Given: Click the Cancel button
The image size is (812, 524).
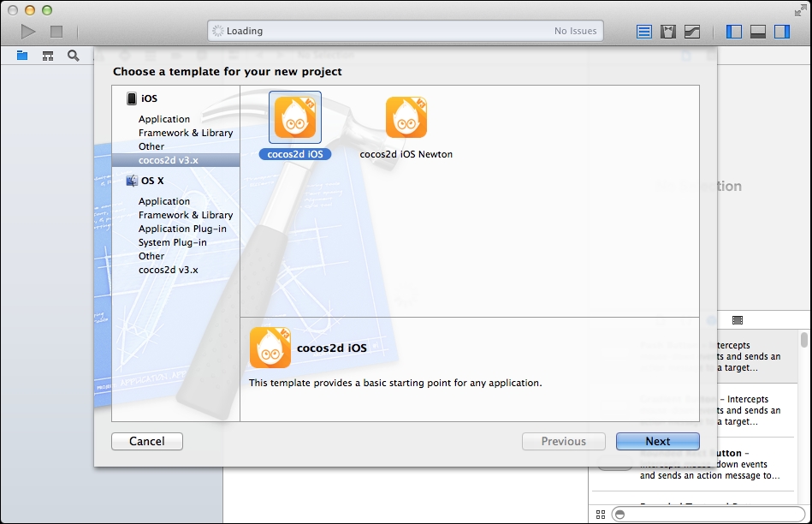Looking at the screenshot, I should coord(147,441).
